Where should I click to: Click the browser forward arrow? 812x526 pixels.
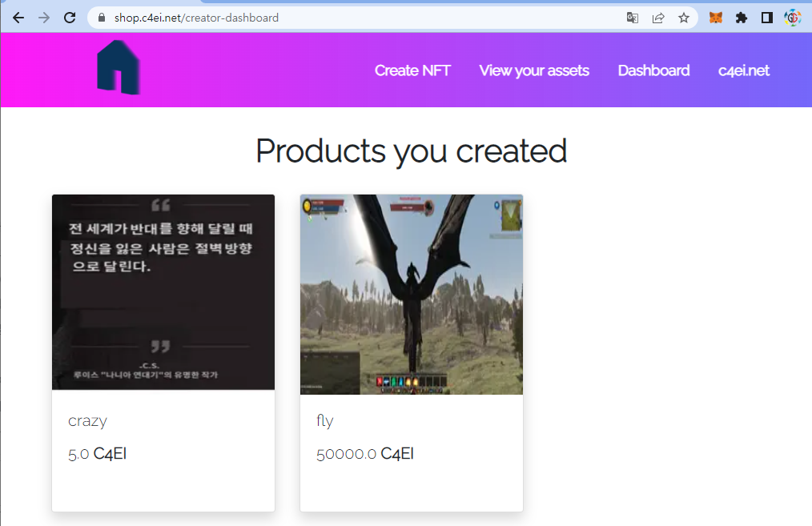(x=44, y=18)
